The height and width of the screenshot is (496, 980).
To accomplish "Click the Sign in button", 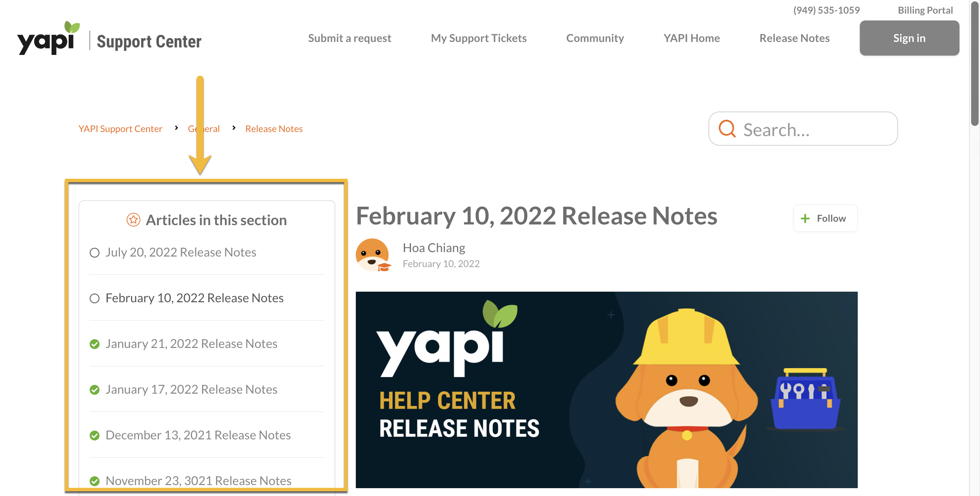I will [909, 38].
